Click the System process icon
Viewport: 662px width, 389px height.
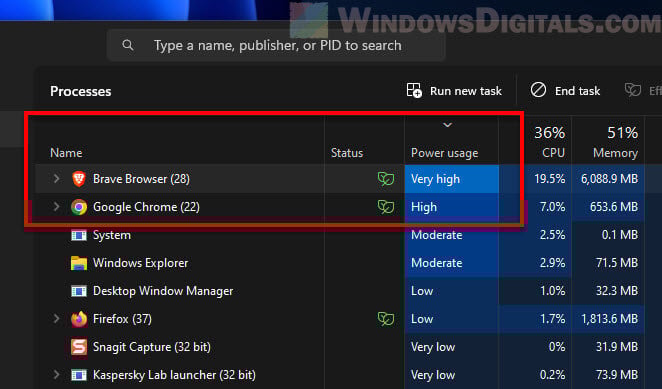tap(79, 235)
